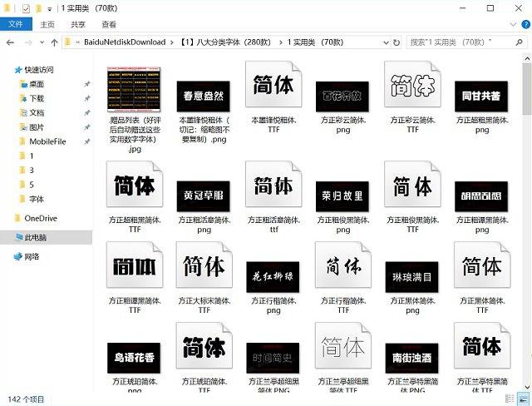Select the 本墨锋悦粗体 png preview thumbnail
Viewport: 532px width, 406px height.
(x=204, y=97)
